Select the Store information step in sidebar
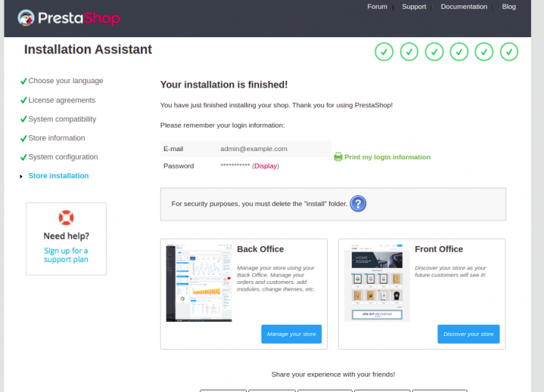 (56, 138)
